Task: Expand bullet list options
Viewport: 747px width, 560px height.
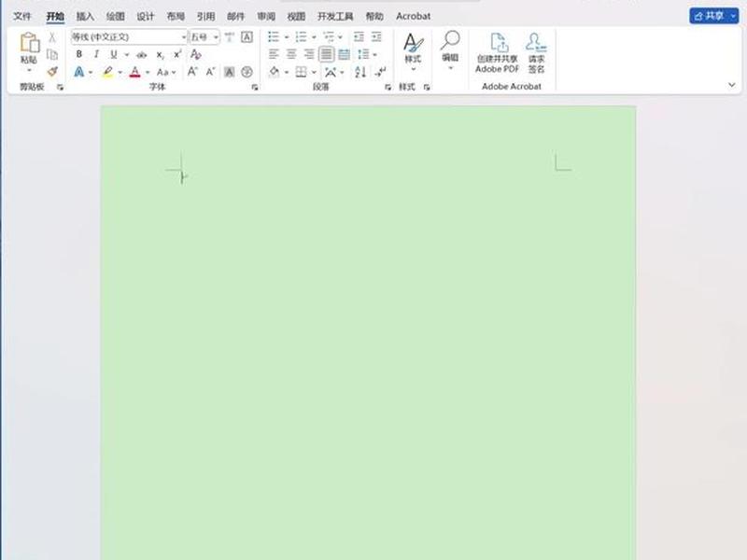Action: pyautogui.click(x=287, y=37)
